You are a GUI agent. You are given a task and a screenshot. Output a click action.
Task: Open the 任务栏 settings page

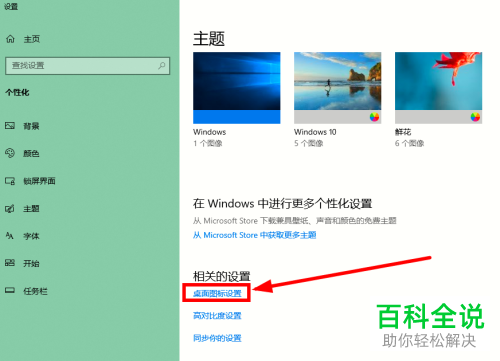click(35, 291)
